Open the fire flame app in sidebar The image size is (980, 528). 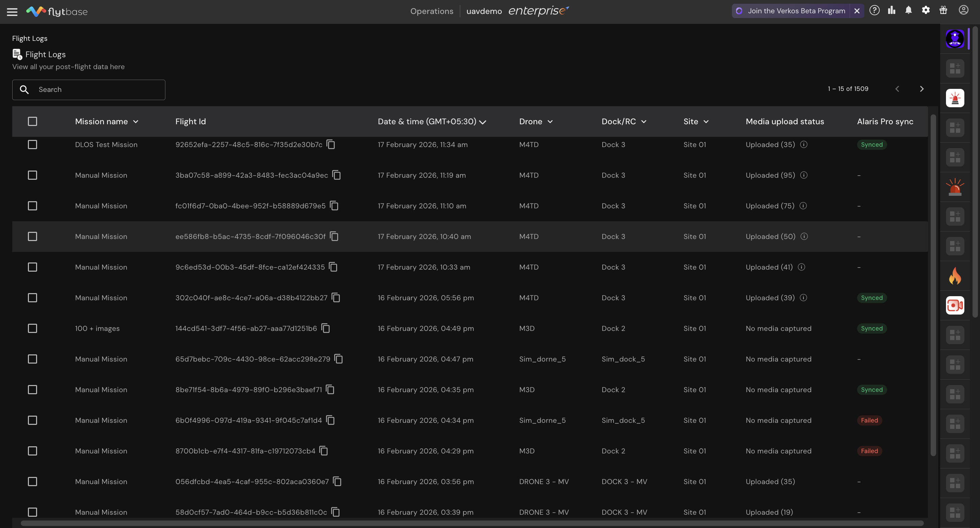pyautogui.click(x=954, y=276)
